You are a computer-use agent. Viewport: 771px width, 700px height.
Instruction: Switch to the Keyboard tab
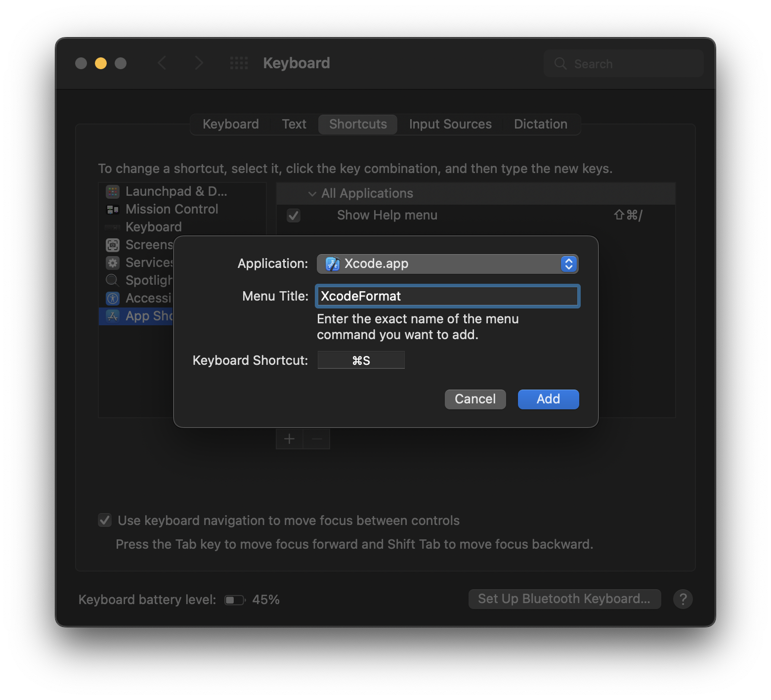tap(230, 124)
